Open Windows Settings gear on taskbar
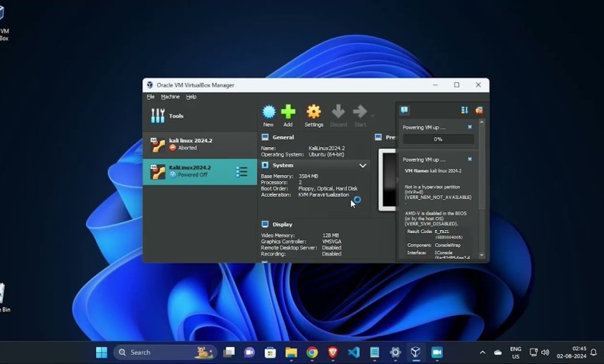The width and height of the screenshot is (604, 364). tap(395, 352)
